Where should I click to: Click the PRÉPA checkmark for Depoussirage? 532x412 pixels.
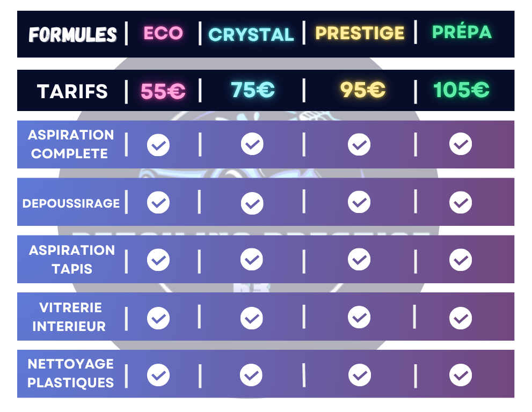(460, 203)
